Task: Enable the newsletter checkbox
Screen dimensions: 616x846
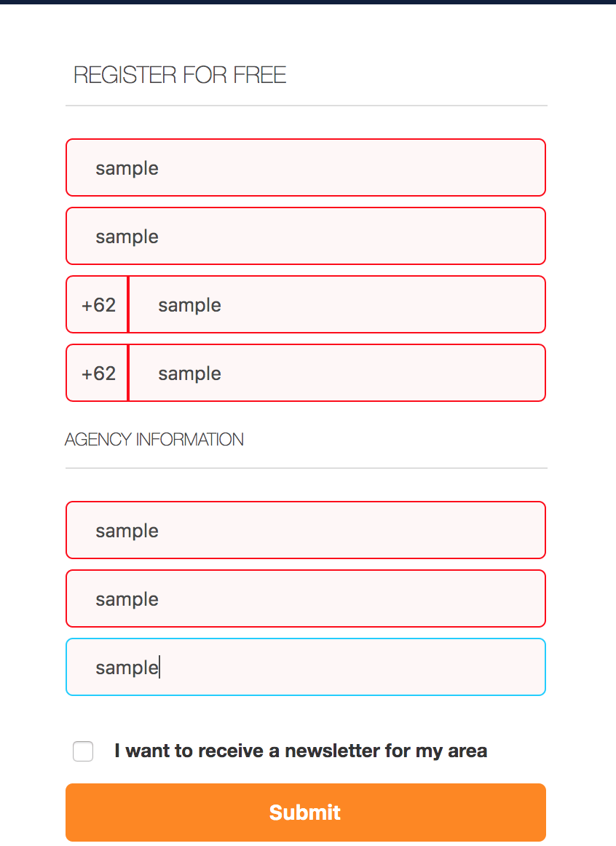Action: click(83, 751)
